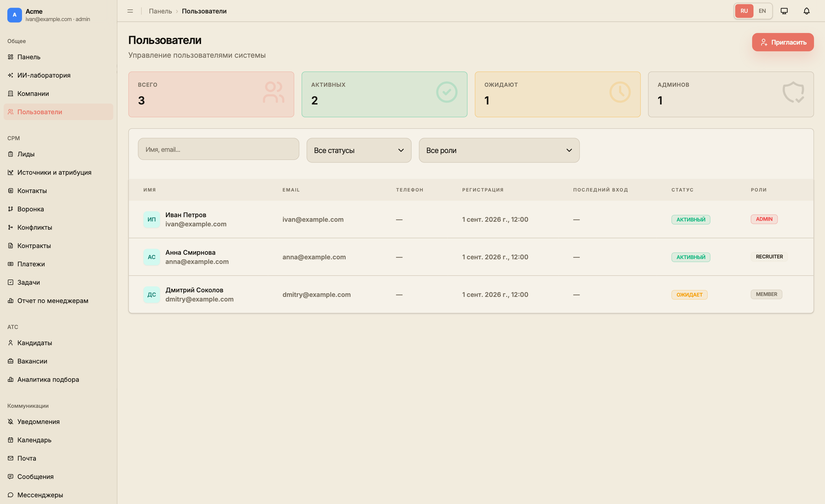Expand the Все роли dropdown
The height and width of the screenshot is (504, 825).
point(499,150)
